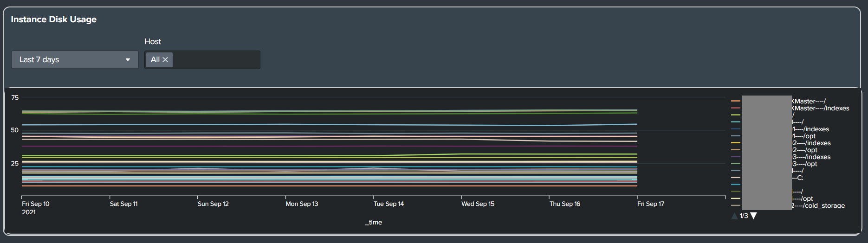Toggle the XMaster----/ legend series

pyautogui.click(x=809, y=101)
